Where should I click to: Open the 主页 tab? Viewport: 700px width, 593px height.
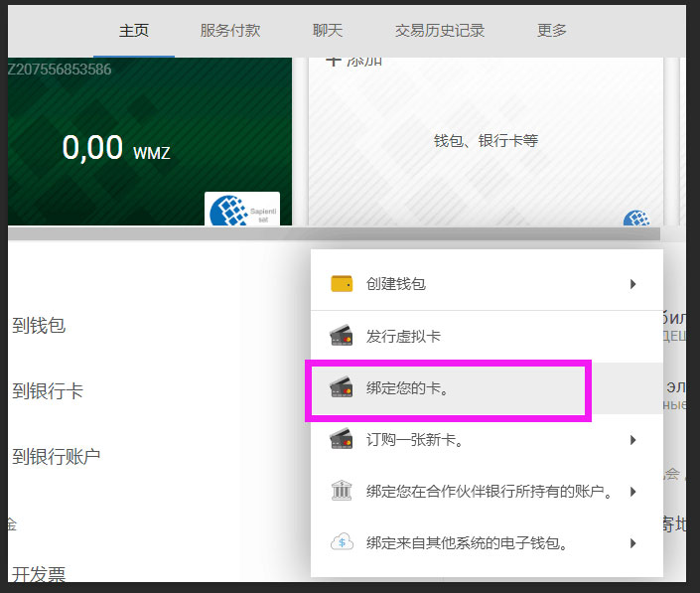(x=133, y=31)
